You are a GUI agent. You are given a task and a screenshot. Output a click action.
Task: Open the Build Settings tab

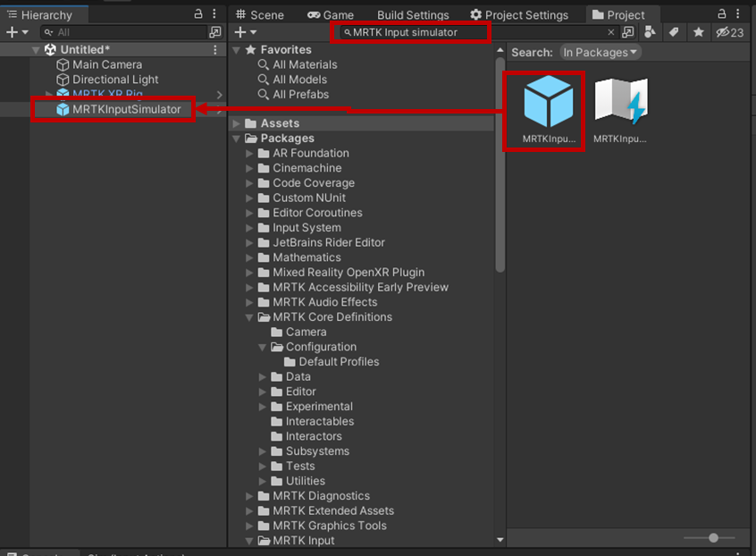point(413,15)
